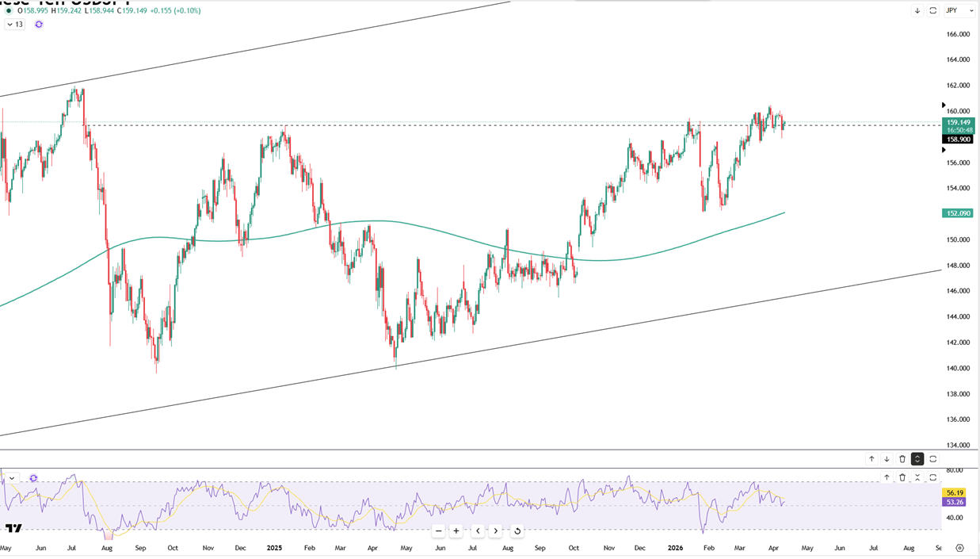The image size is (980, 559).
Task: Zoom out the chart with minus button
Action: 438,531
